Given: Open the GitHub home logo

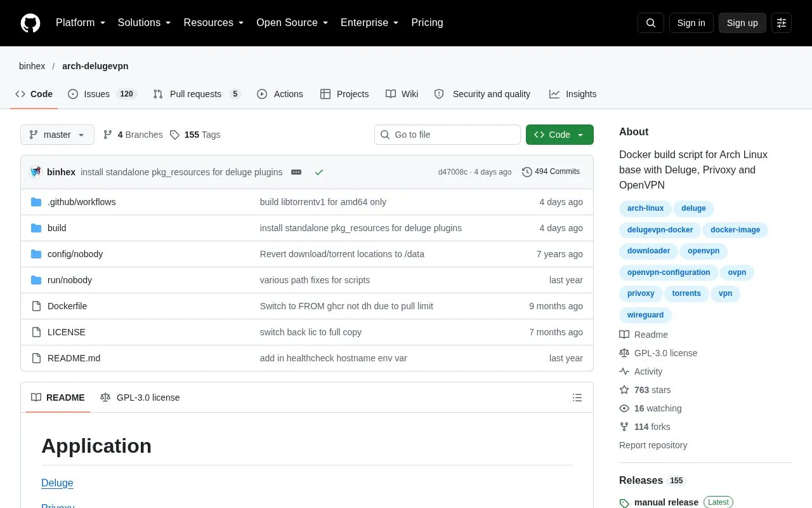Looking at the screenshot, I should tap(30, 23).
